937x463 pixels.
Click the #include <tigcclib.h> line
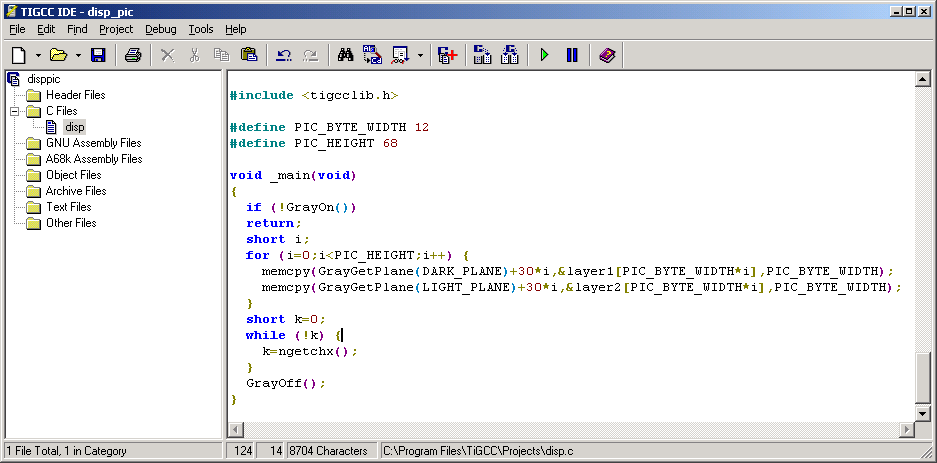(314, 96)
